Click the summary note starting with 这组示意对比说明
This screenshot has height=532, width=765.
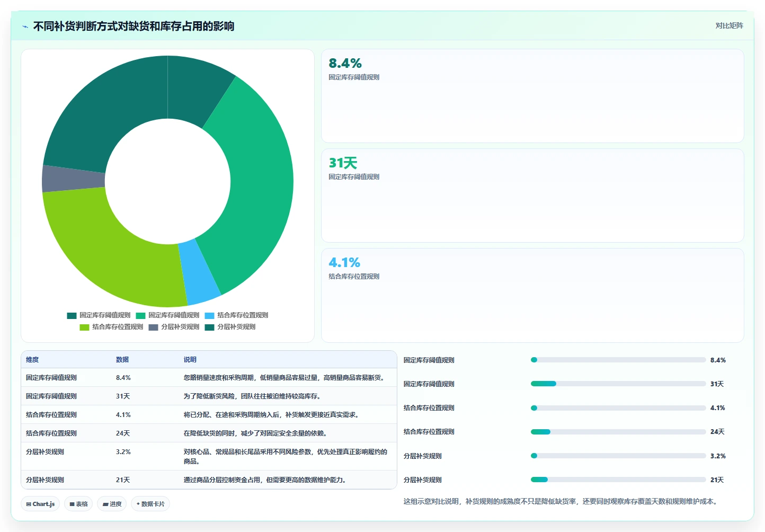point(562,501)
